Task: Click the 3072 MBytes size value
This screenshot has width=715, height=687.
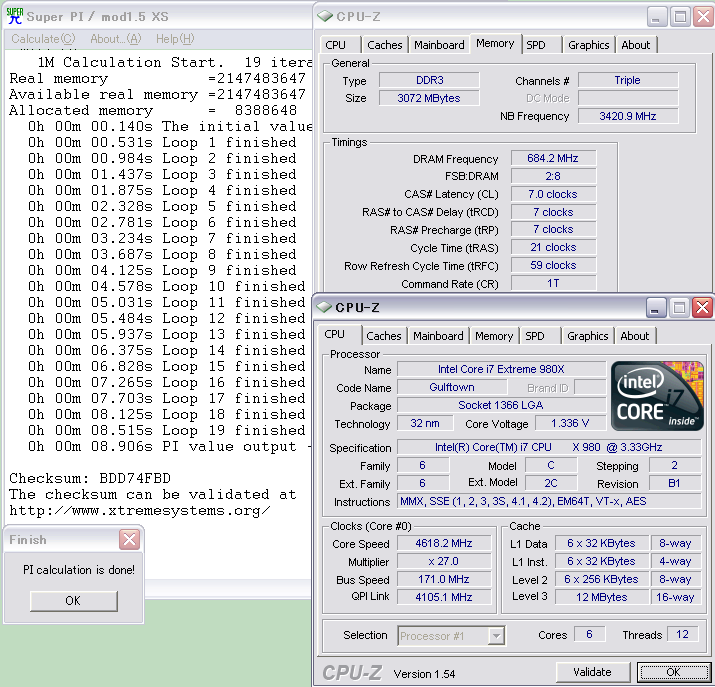Action: 429,98
